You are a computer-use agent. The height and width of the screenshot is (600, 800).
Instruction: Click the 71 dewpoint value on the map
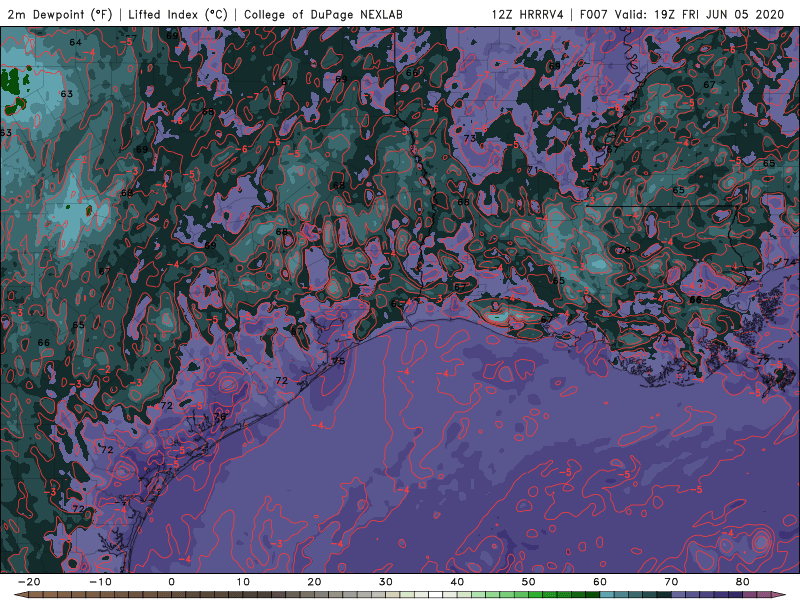pos(533,170)
